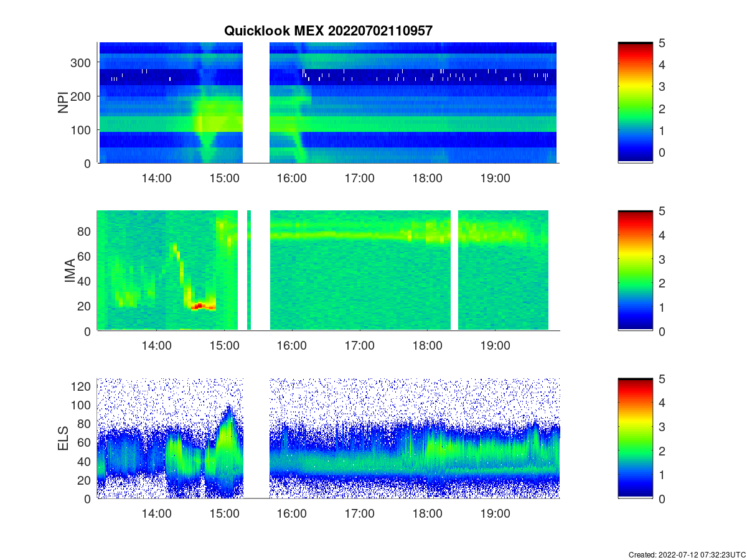Click the "16:00" time label under the NPI panel
Image resolution: width=747 pixels, height=560 pixels.
(292, 178)
